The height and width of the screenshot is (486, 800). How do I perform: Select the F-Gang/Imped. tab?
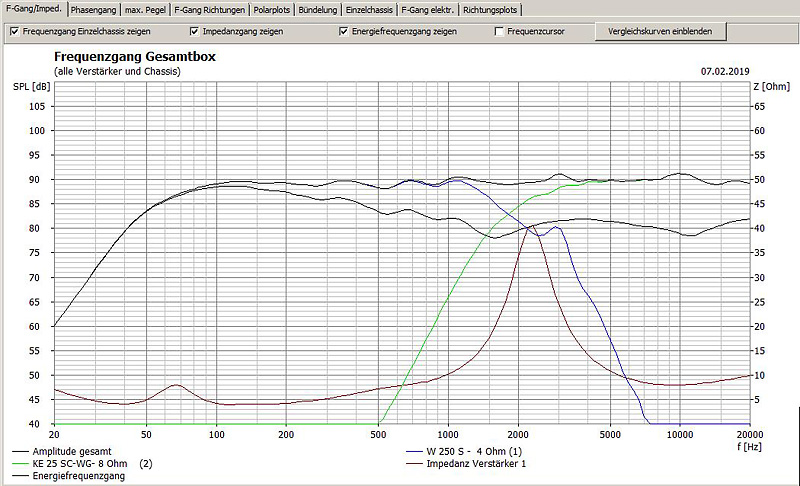point(31,10)
